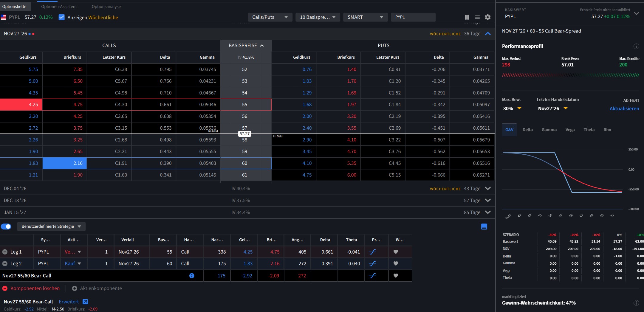Image resolution: width=644 pixels, height=312 pixels.
Task: Uncheck the Anzeigen Wöchentliche checkbox
Action: tap(62, 17)
